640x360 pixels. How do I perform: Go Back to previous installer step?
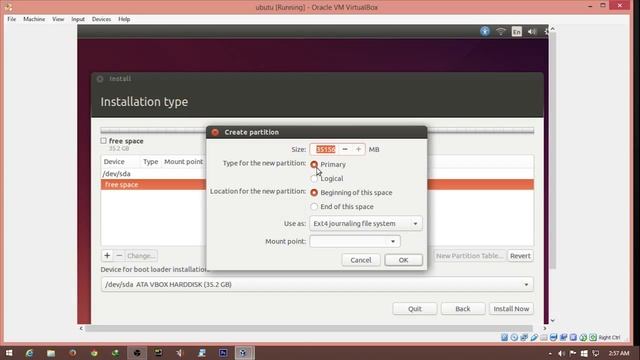pos(463,309)
